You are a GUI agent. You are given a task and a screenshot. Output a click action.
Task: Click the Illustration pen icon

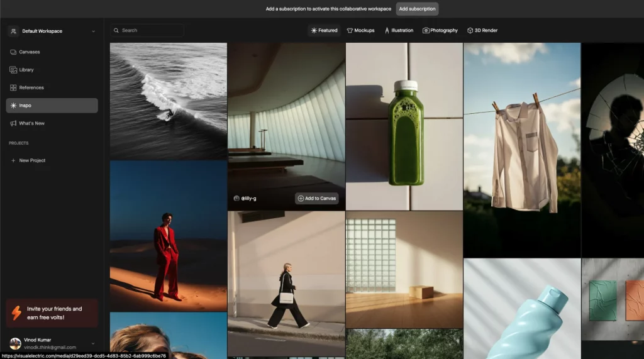coord(387,30)
